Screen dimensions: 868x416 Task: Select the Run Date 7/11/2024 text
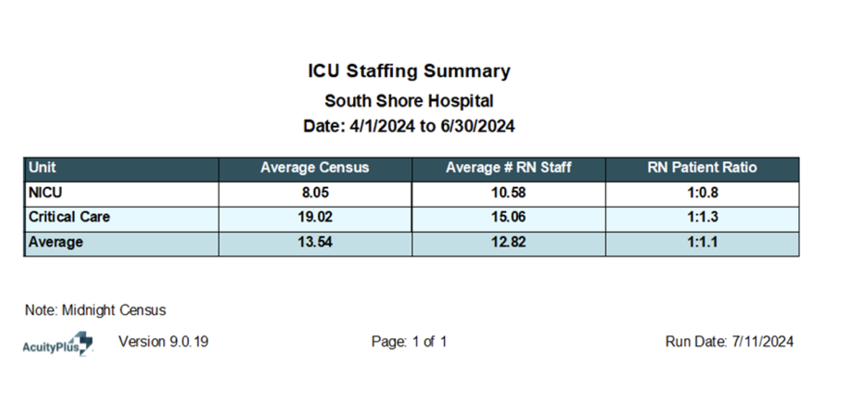click(x=729, y=342)
